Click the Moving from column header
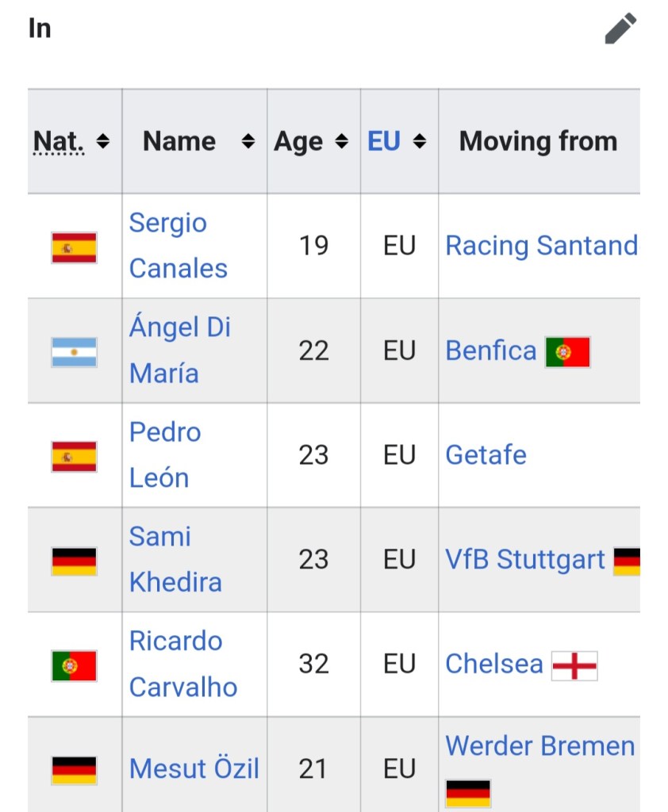 (x=538, y=141)
